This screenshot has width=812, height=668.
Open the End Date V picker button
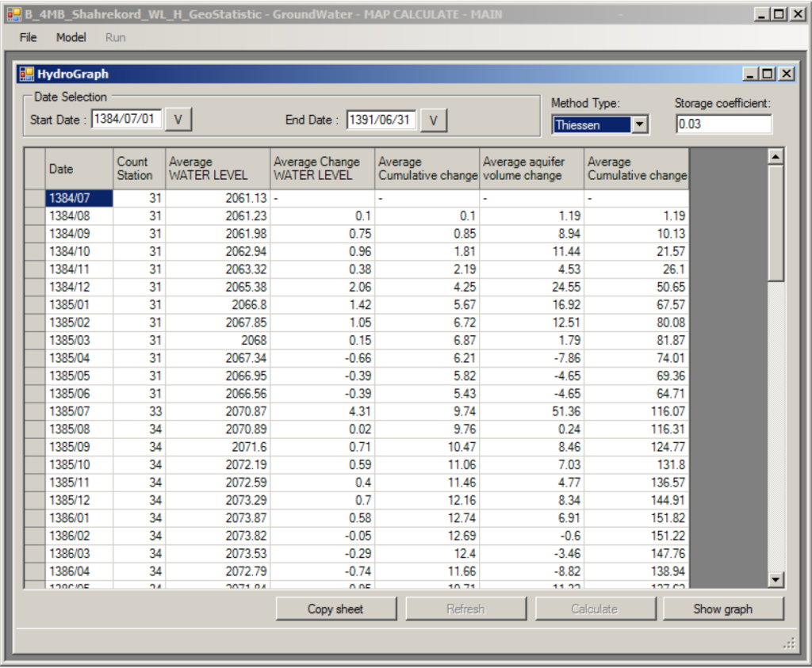pyautogui.click(x=434, y=120)
